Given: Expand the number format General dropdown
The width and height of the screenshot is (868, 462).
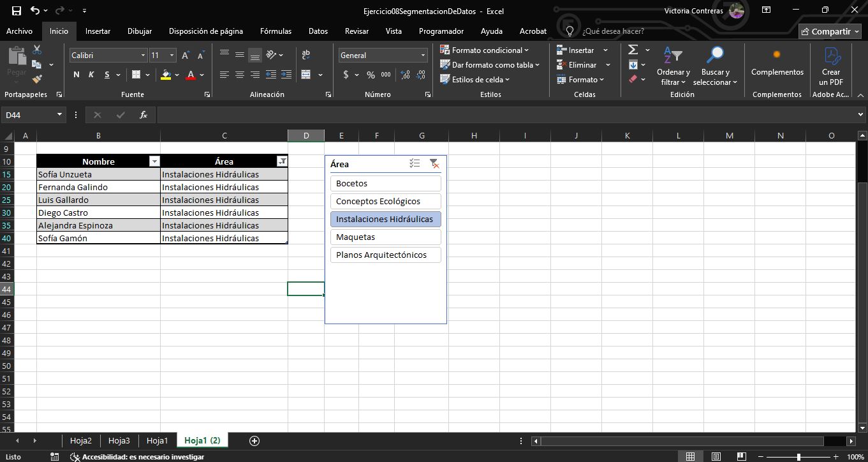Looking at the screenshot, I should point(422,56).
